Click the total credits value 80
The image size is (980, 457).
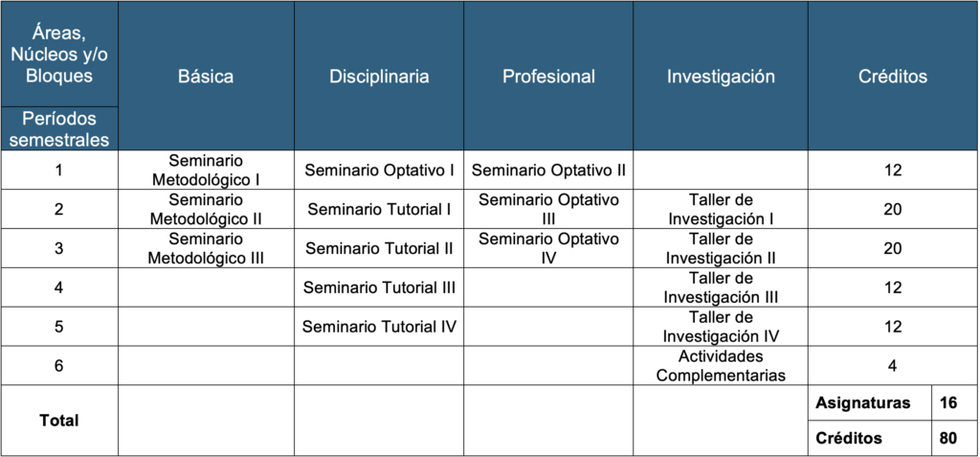(x=949, y=438)
